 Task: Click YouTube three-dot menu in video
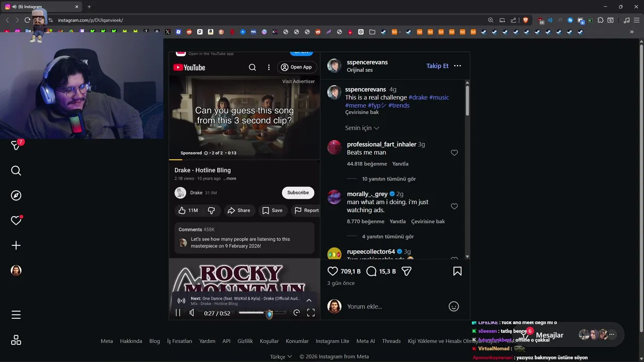tap(269, 67)
